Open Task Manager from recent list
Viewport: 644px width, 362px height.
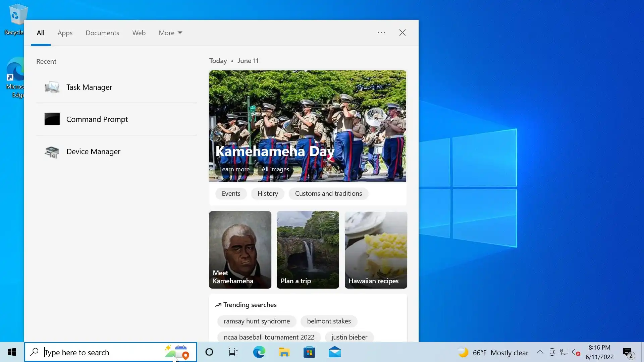coord(89,87)
